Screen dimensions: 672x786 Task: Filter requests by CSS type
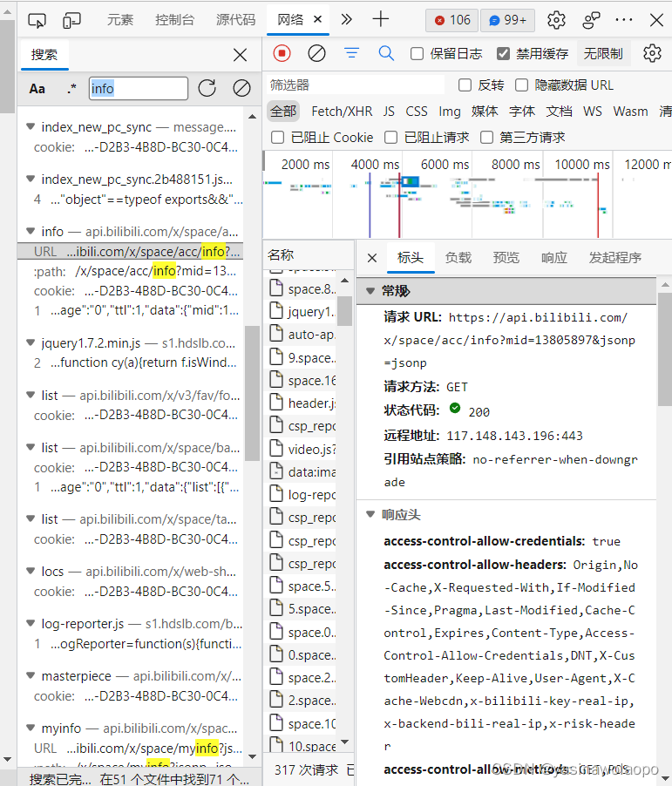[x=417, y=112]
